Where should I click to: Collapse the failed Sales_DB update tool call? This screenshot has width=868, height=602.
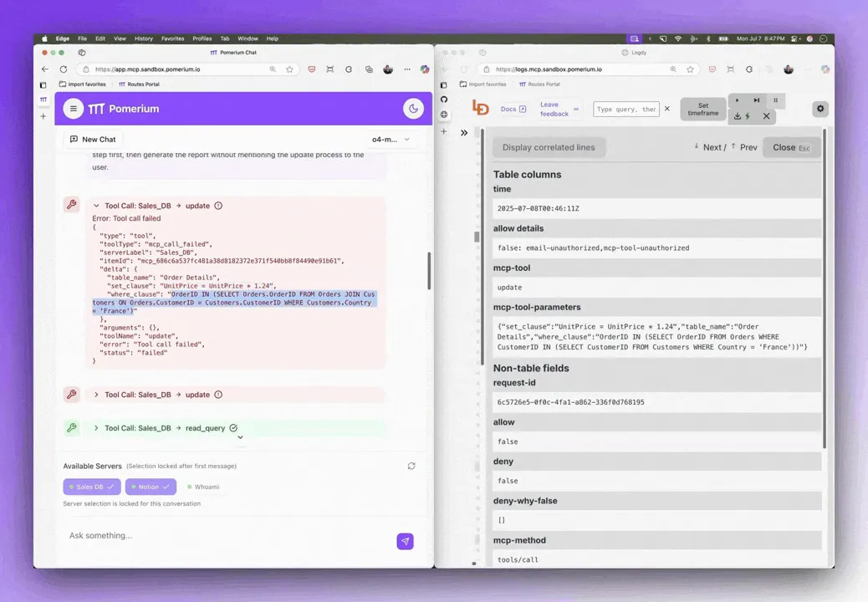96,206
